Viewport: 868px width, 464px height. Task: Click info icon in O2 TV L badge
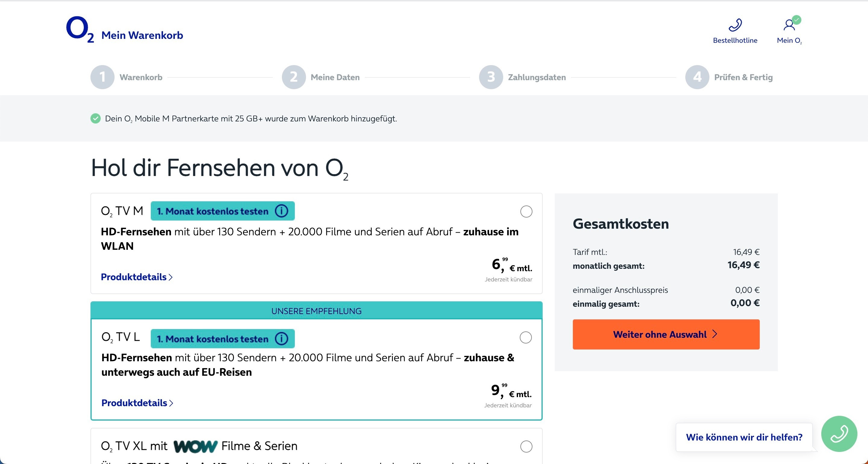point(281,338)
